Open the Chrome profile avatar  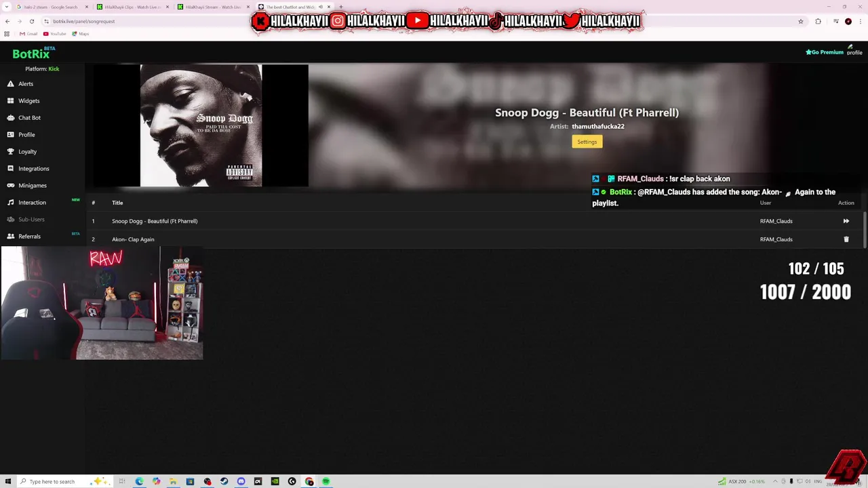848,21
